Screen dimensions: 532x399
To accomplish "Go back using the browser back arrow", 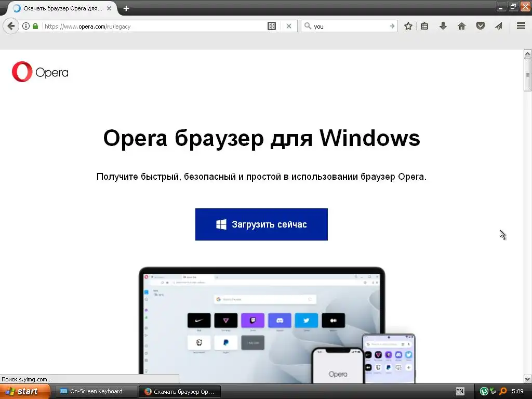I will tap(11, 26).
